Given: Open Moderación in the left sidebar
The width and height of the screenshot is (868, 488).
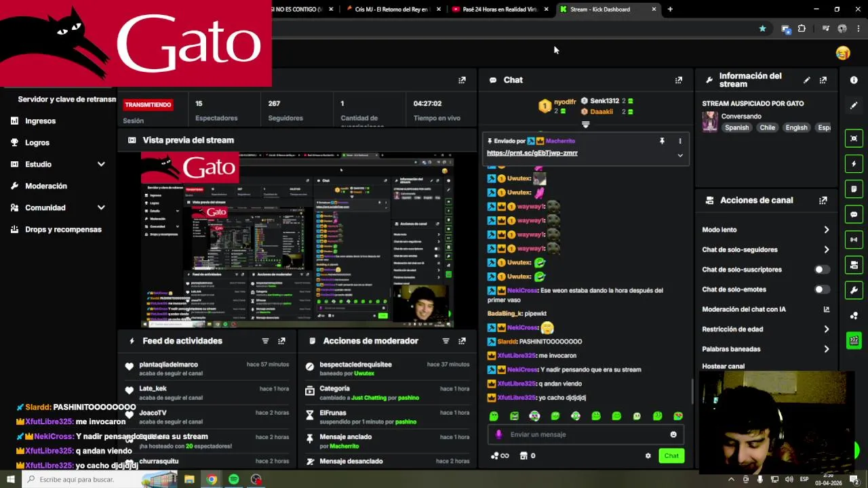Looking at the screenshot, I should click(x=45, y=186).
